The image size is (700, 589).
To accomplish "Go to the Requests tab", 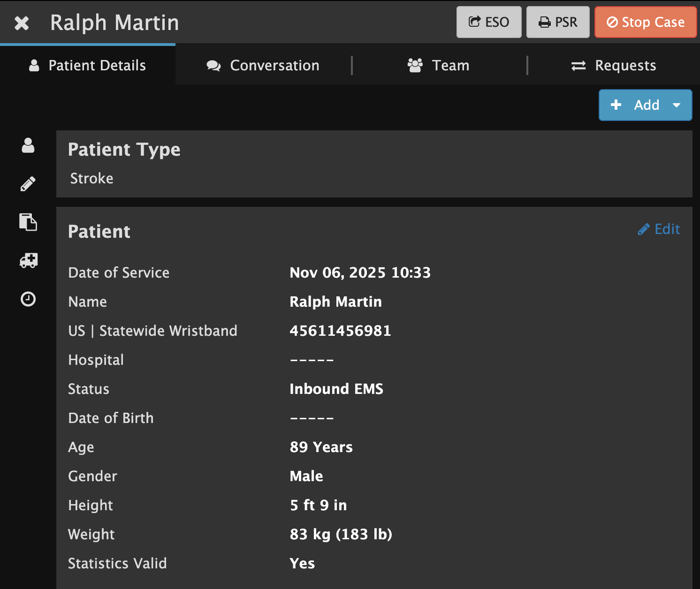I will (x=614, y=65).
